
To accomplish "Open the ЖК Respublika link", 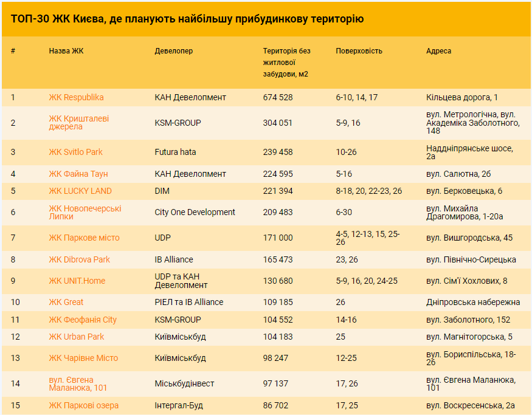I will click(x=76, y=97).
